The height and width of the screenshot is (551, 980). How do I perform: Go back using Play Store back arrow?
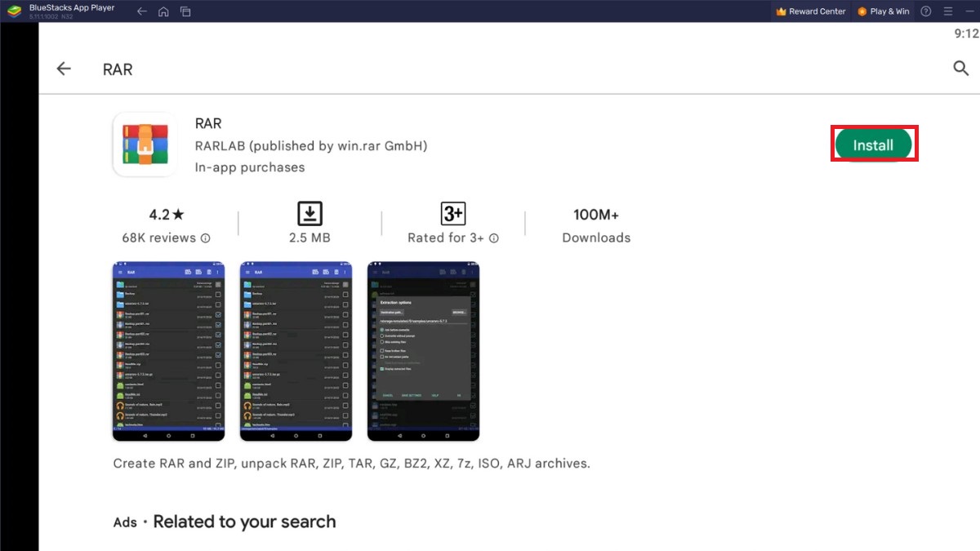click(x=64, y=69)
